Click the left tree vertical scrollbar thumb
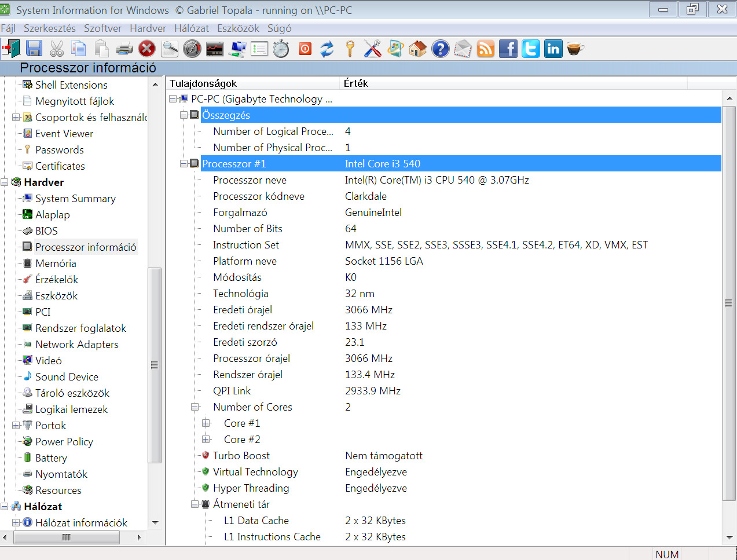Screen dimensions: 737x560 pos(155,365)
